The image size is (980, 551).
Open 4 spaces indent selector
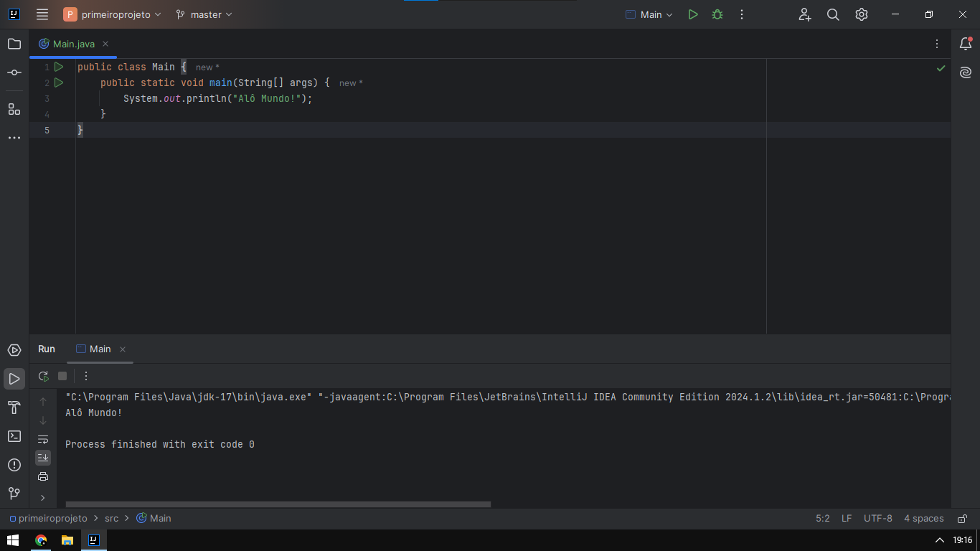tap(924, 519)
